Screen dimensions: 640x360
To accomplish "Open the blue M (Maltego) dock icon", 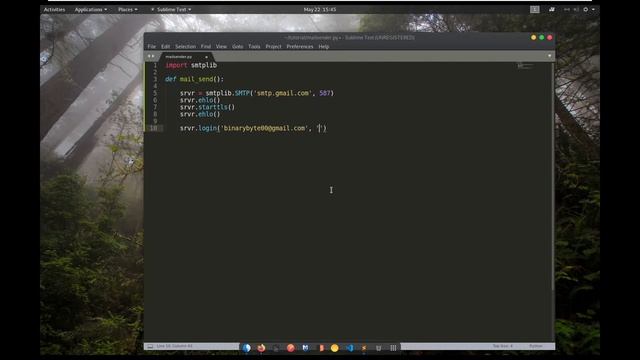I will point(305,348).
